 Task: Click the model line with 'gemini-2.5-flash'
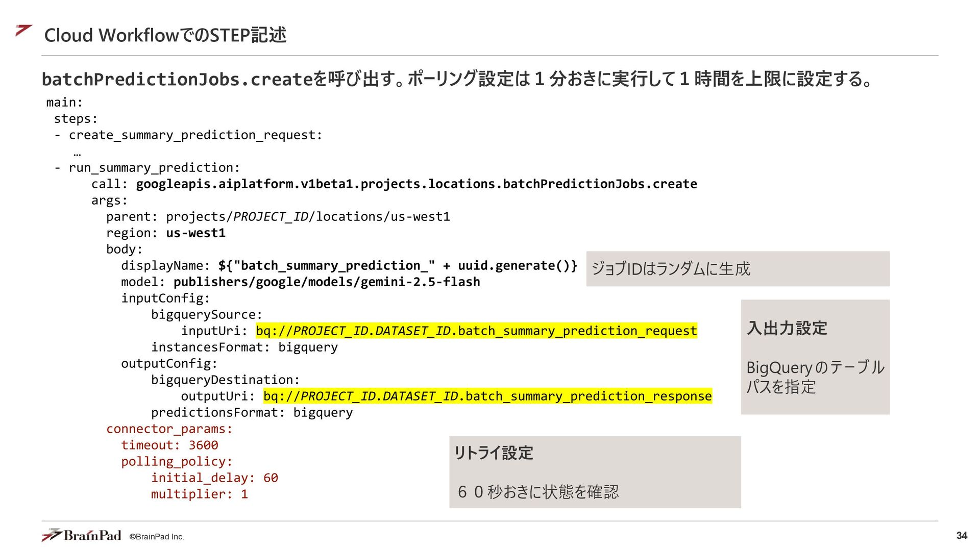pyautogui.click(x=301, y=282)
